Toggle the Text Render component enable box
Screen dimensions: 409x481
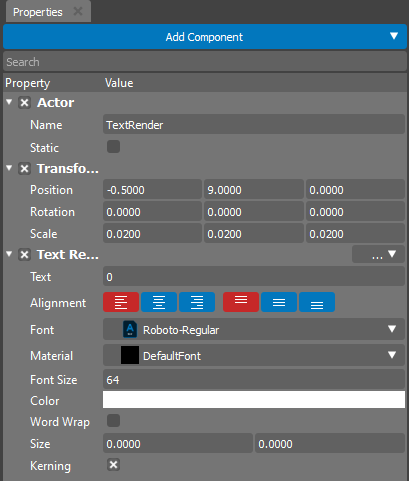[24, 255]
